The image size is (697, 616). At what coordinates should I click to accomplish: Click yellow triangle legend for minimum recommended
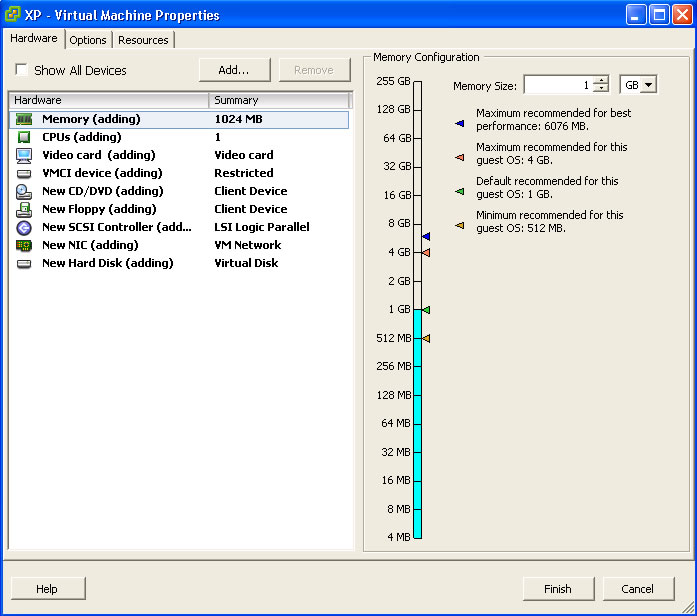click(460, 225)
